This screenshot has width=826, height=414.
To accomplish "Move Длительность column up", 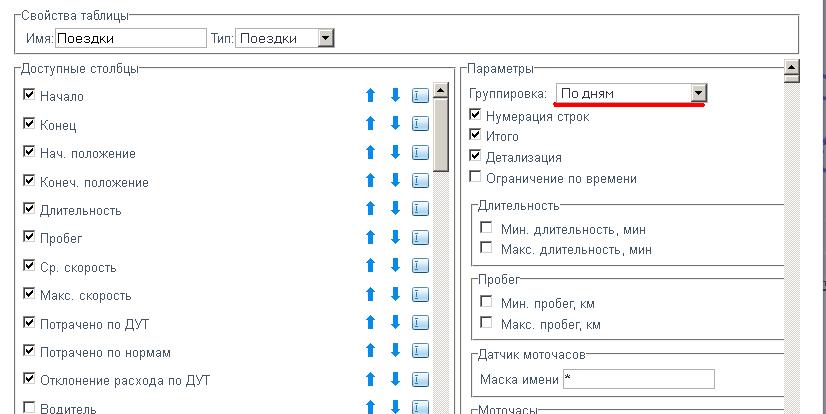I will coord(370,209).
